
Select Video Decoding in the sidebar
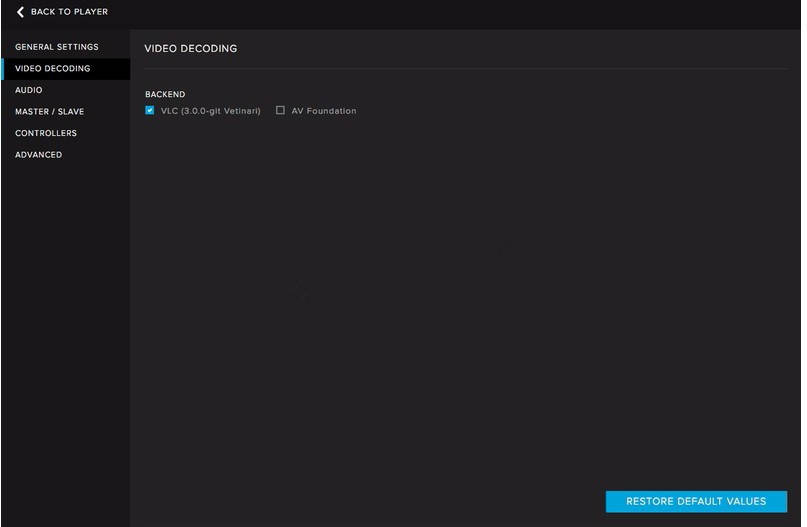tap(52, 69)
